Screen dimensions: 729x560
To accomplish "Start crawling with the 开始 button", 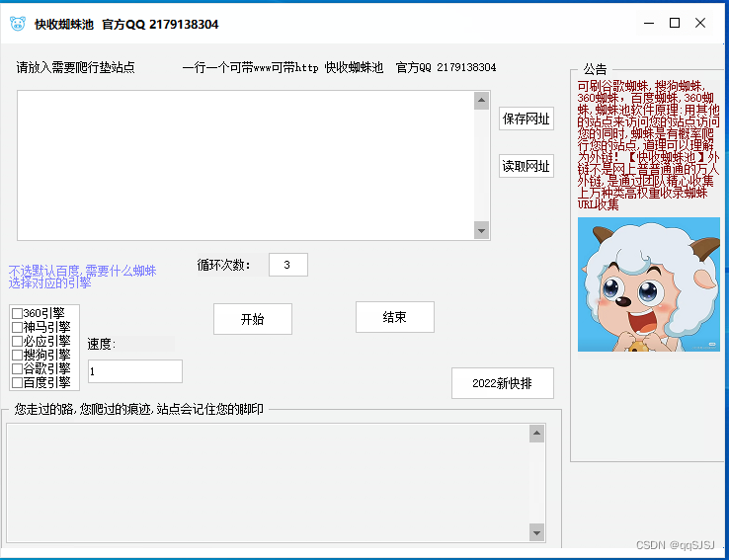I will [253, 319].
